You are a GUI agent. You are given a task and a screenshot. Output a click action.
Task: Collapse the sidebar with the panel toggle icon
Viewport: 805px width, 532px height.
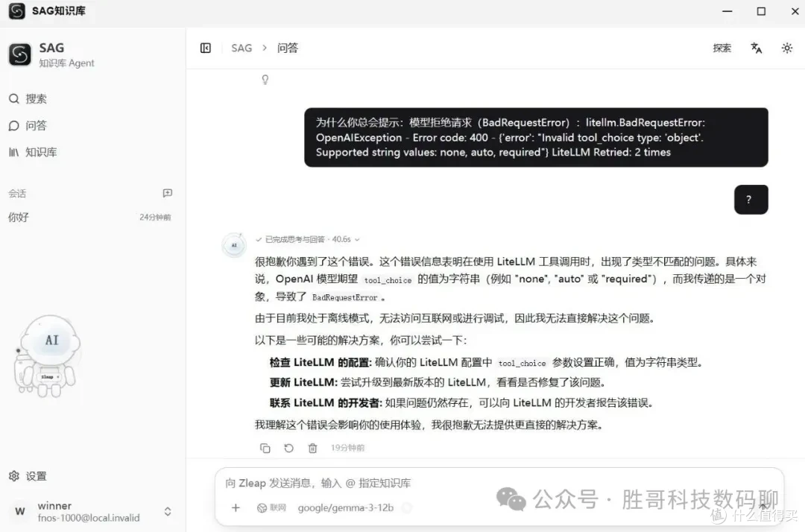coord(206,48)
